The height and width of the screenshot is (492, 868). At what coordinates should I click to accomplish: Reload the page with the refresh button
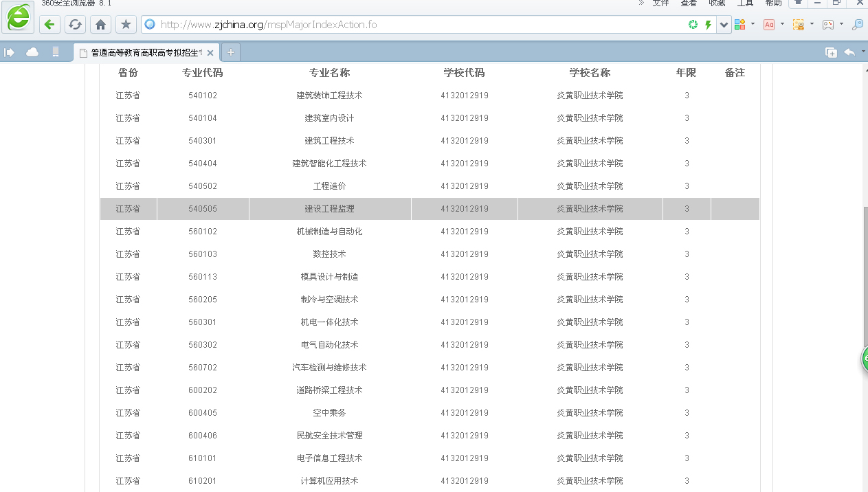pyautogui.click(x=75, y=25)
